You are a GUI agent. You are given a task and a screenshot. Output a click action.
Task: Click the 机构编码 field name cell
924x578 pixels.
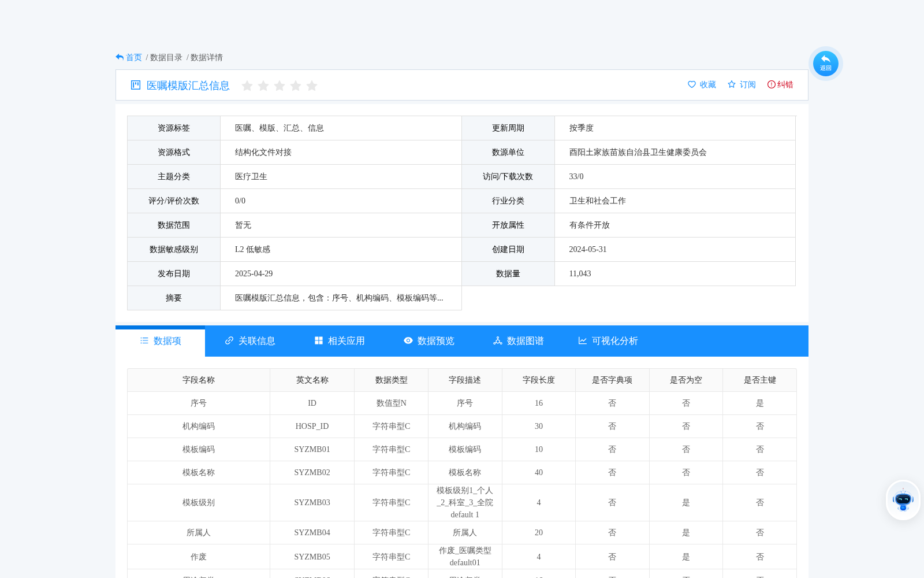199,426
